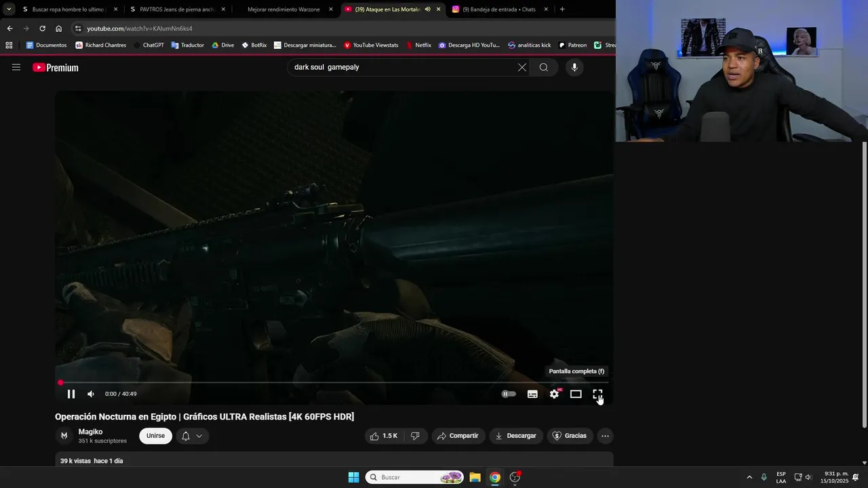Image resolution: width=868 pixels, height=488 pixels.
Task: Open the player settings gear
Action: click(555, 394)
